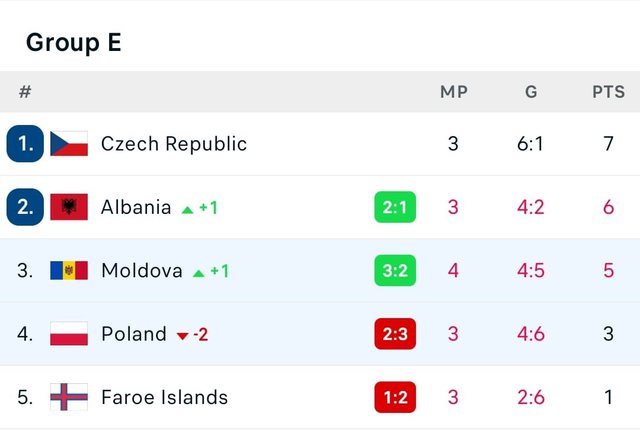Click the blue rank 2 badge

(x=25, y=207)
